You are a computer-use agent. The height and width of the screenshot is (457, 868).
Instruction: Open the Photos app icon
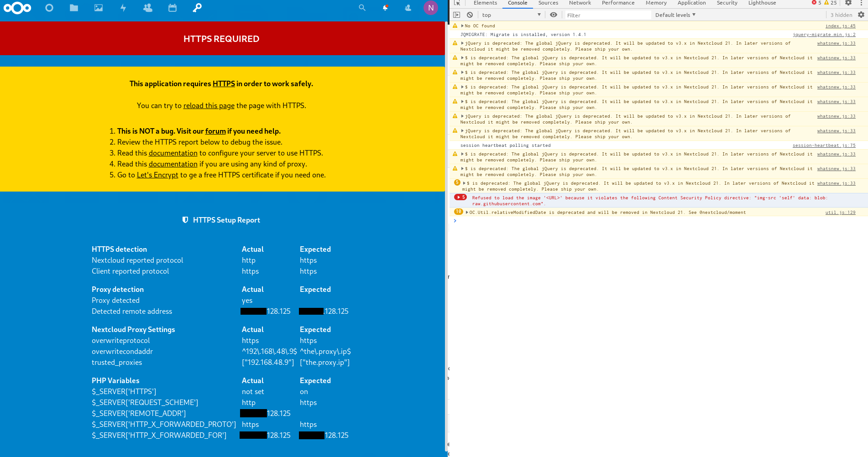pyautogui.click(x=99, y=8)
